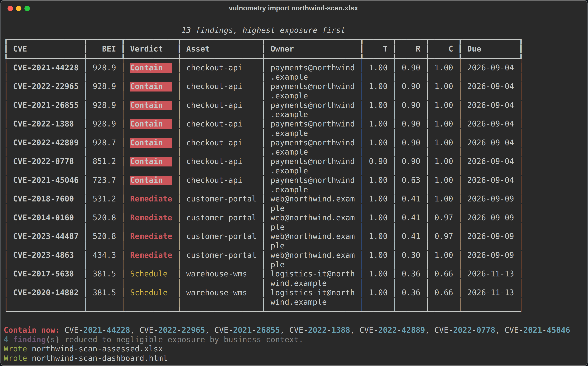Click logistics-it@northwind.example owner for CVE-2020-14882
588x366 pixels.
point(313,298)
